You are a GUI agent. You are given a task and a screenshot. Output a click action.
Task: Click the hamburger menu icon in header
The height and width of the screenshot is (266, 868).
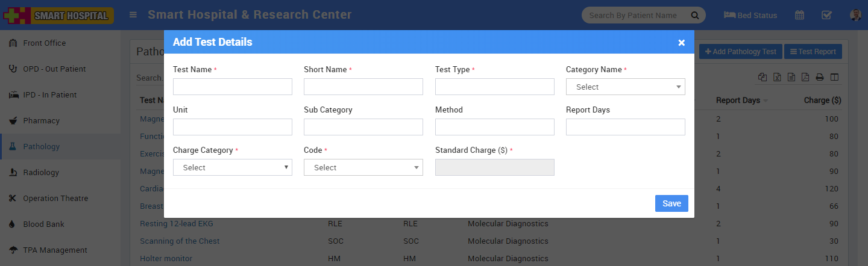point(133,15)
